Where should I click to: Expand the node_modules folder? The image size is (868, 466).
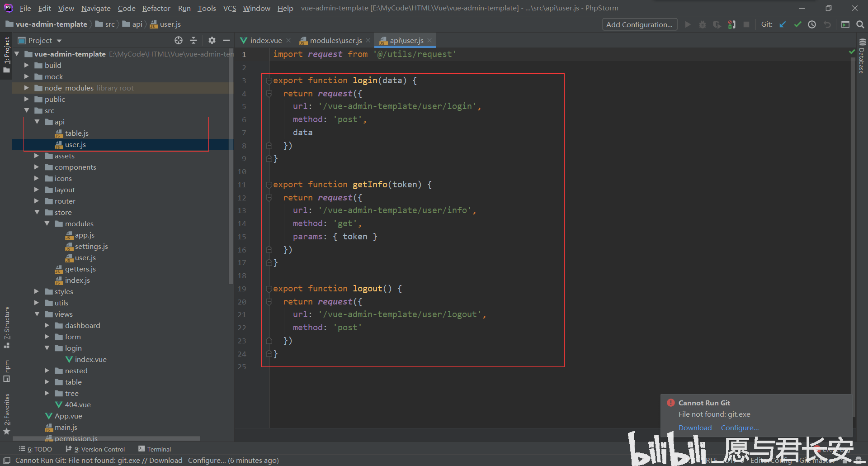coord(27,88)
